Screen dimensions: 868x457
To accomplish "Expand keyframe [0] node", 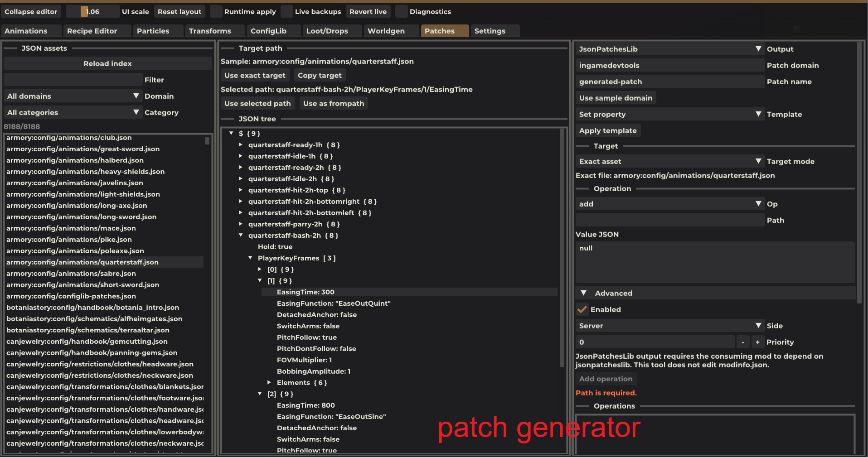I will 260,269.
